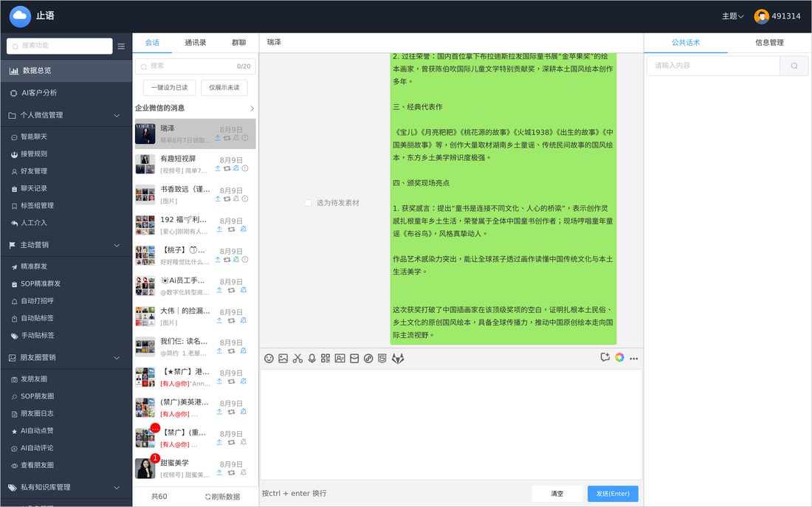Check the 选为待发素材 checkbox
Viewport: 812px width, 507px height.
point(308,203)
